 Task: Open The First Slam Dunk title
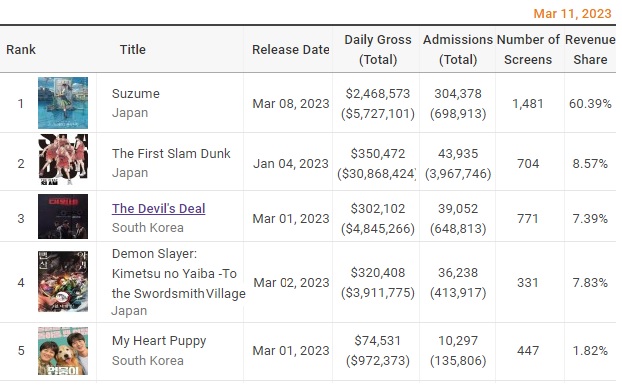171,153
